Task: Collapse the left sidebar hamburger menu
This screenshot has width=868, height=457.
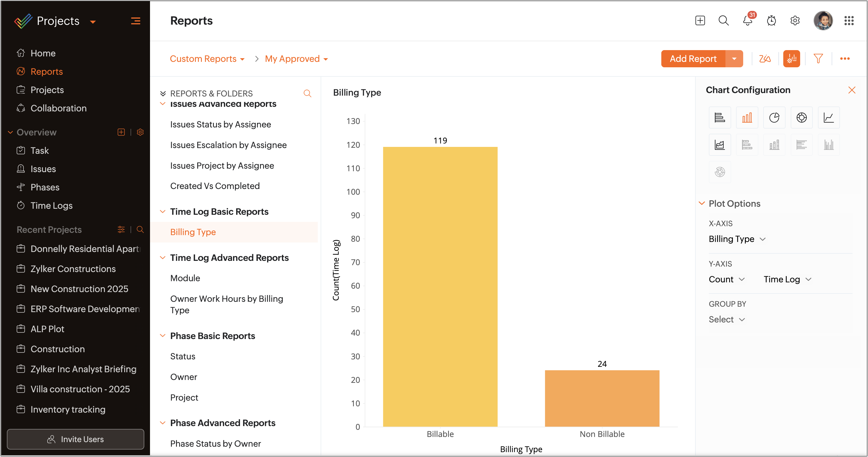Action: tap(135, 21)
